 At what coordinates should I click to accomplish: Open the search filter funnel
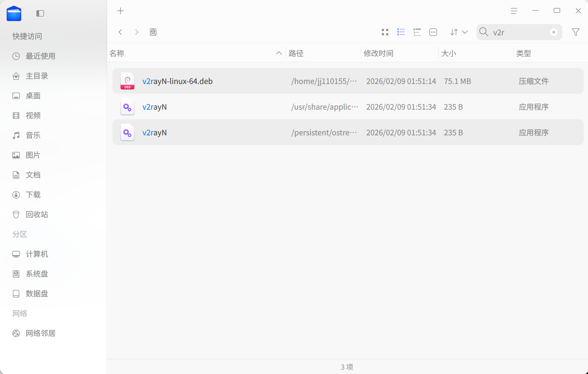click(x=575, y=32)
